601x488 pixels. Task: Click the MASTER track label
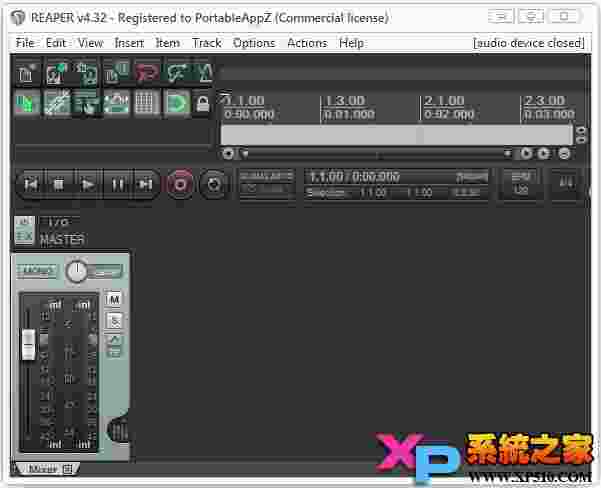62,240
